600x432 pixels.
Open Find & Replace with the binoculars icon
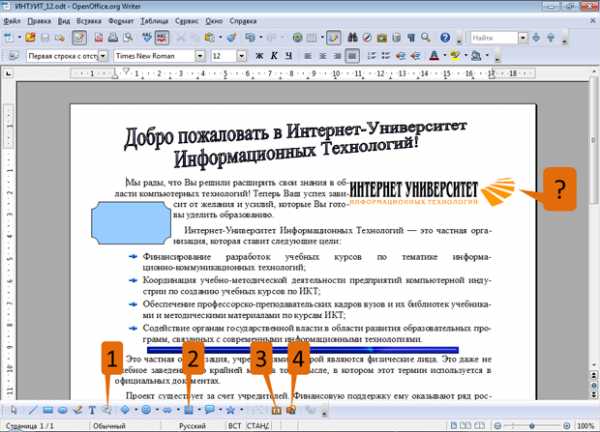coord(352,37)
